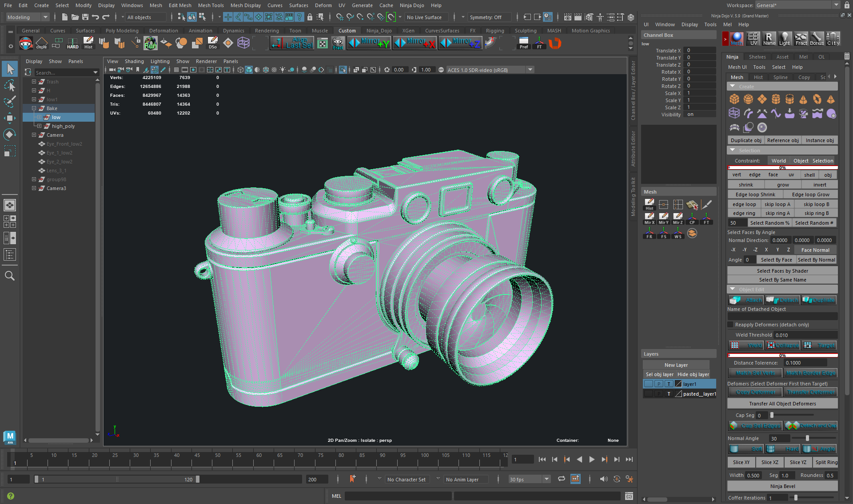Image resolution: width=853 pixels, height=504 pixels.
Task: Click Select Faces by Shader
Action: point(782,270)
